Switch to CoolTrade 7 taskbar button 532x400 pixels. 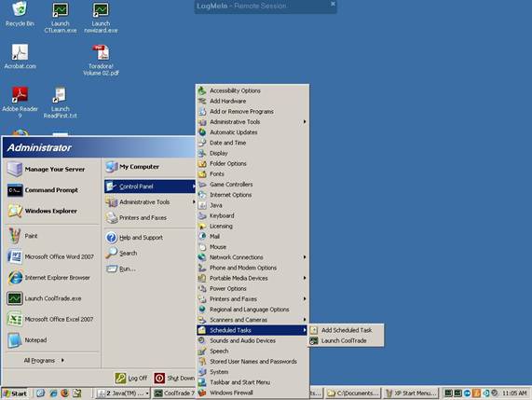173,393
